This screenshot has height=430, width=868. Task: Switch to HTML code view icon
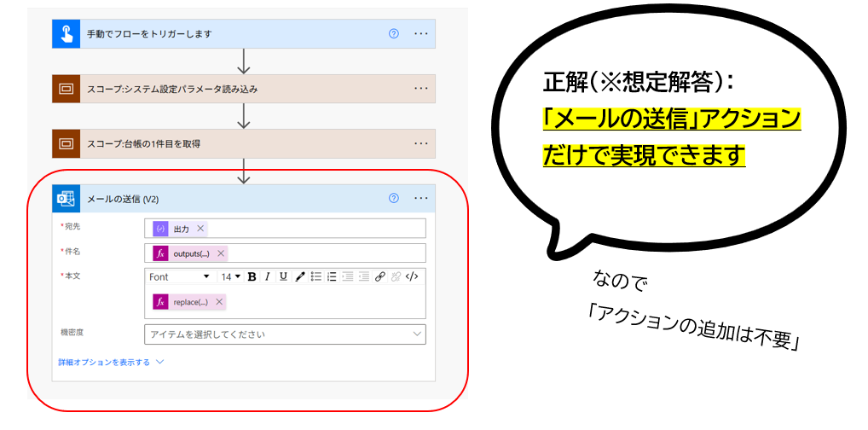[412, 276]
